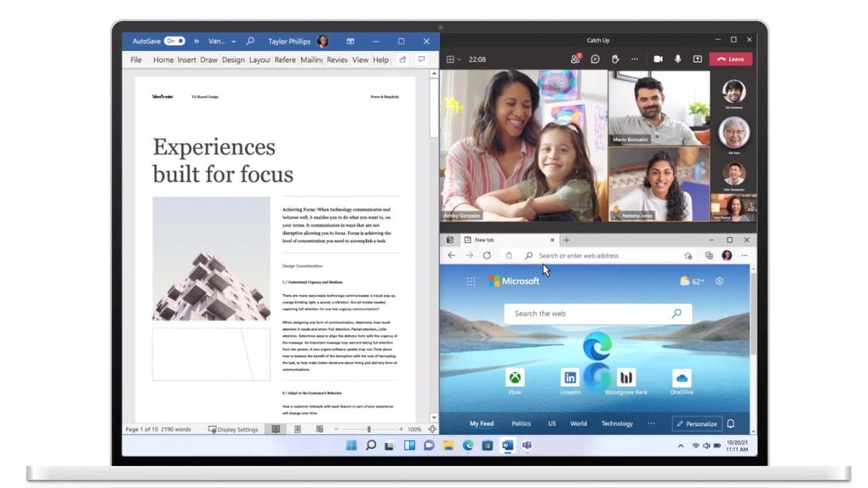Screen dimensions: 868x488
Task: Click the Edge refresh button
Action: [x=487, y=255]
